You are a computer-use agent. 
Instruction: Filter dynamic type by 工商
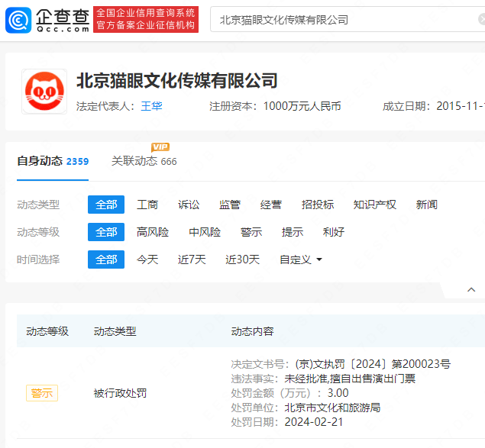tap(147, 205)
